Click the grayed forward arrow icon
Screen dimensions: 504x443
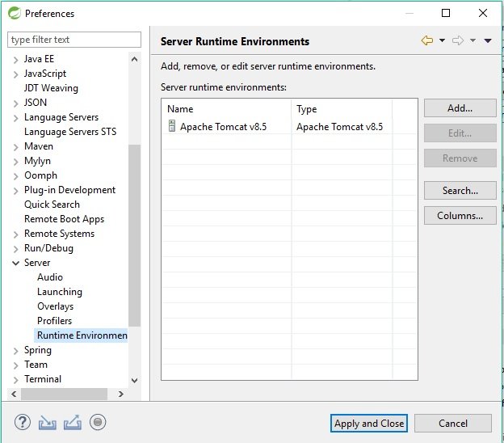point(458,40)
